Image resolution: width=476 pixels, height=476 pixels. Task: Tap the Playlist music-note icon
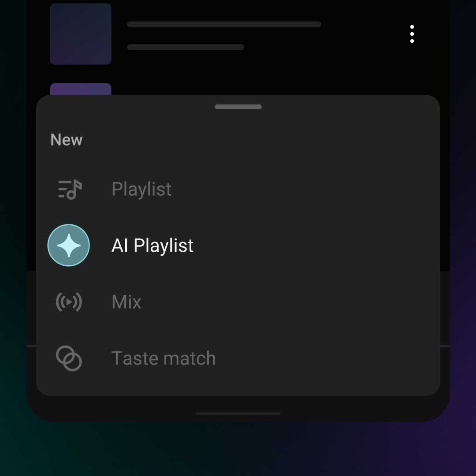(x=70, y=189)
